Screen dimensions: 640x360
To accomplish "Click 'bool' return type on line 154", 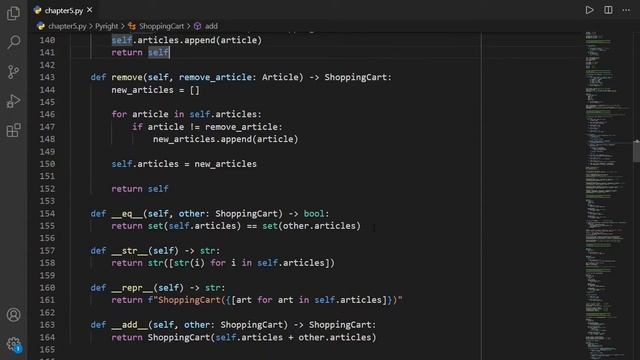I will (x=314, y=213).
